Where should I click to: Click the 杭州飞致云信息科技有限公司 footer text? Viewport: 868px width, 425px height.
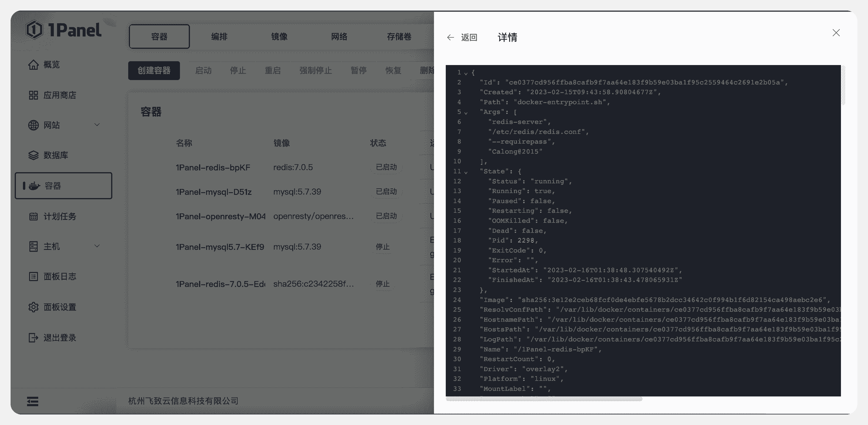pyautogui.click(x=183, y=401)
